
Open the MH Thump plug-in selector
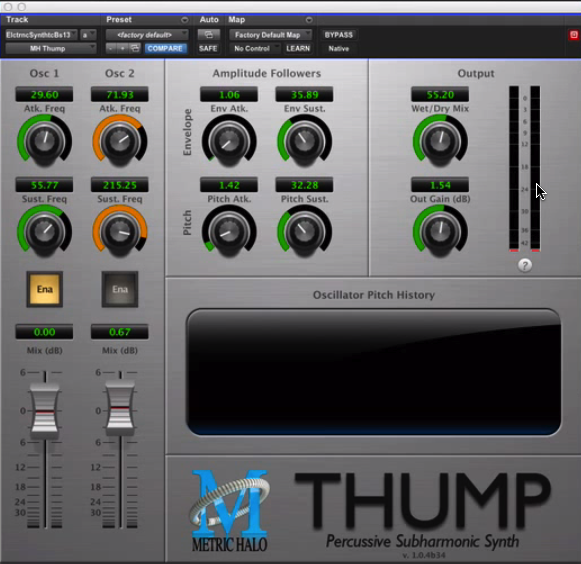click(51, 49)
